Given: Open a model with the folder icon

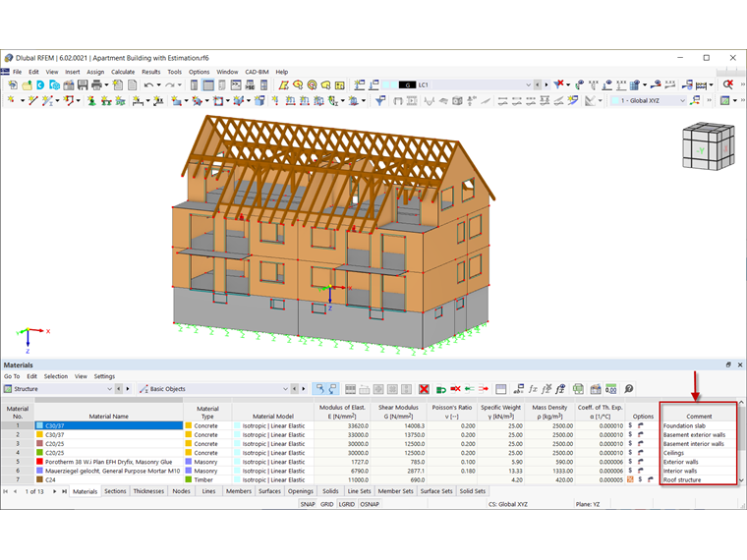Looking at the screenshot, I should (x=27, y=85).
